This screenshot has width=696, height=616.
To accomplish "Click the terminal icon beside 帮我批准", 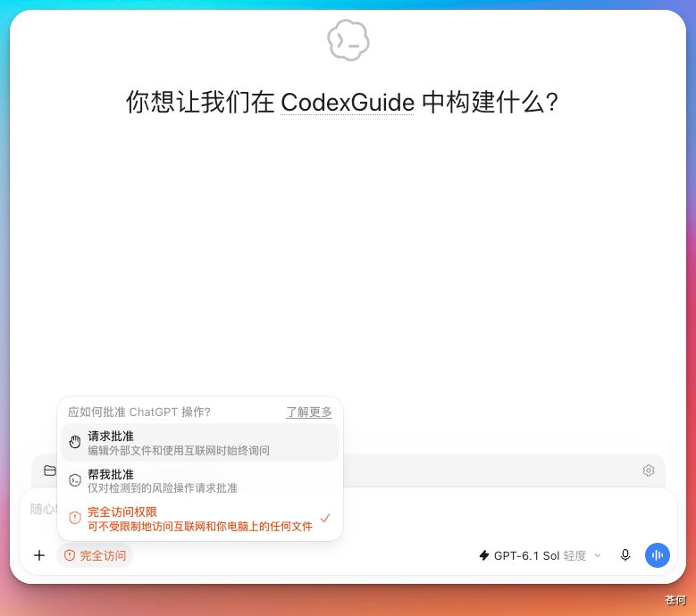I will pos(75,480).
